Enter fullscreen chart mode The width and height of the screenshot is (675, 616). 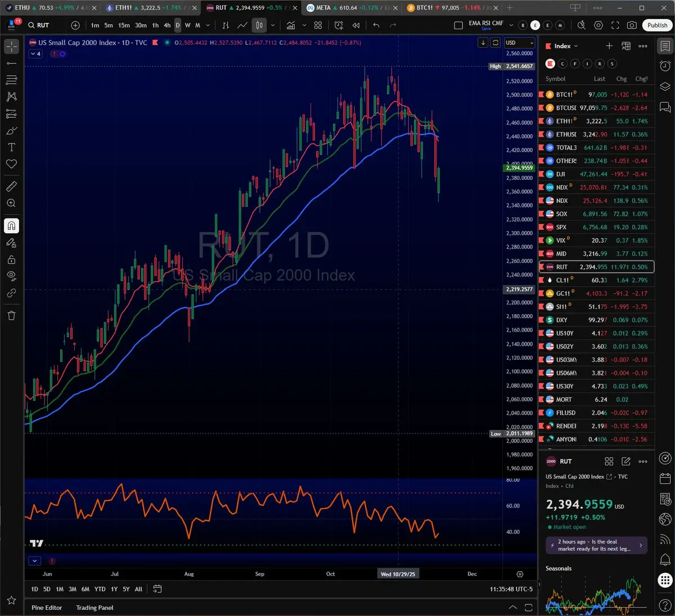[615, 25]
